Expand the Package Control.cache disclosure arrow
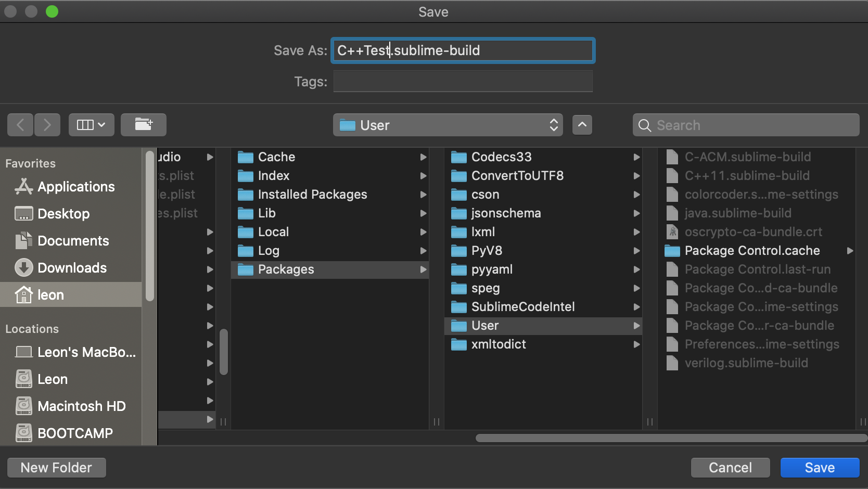The image size is (868, 489). click(851, 251)
